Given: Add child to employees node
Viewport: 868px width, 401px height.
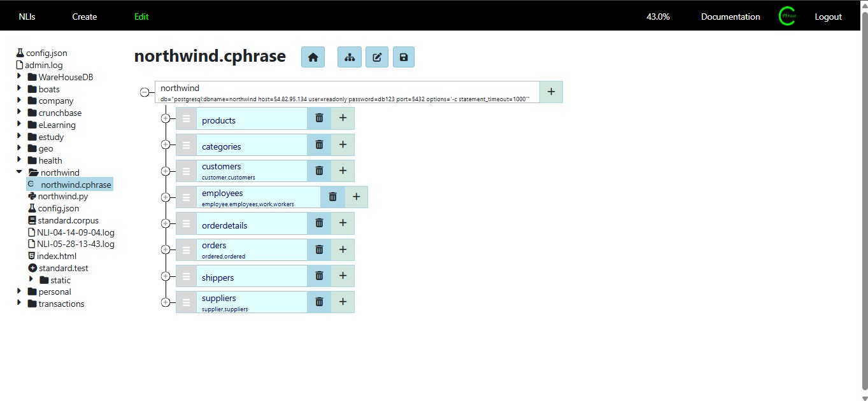Looking at the screenshot, I should tap(356, 197).
